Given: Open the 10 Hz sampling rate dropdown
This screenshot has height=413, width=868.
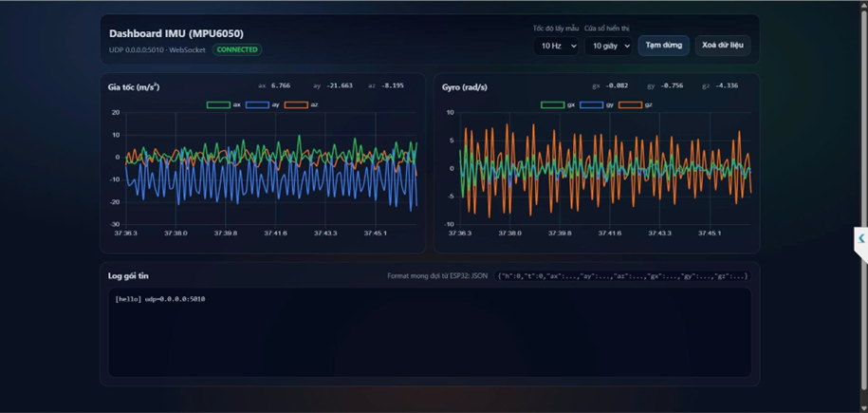Looking at the screenshot, I should pos(556,46).
